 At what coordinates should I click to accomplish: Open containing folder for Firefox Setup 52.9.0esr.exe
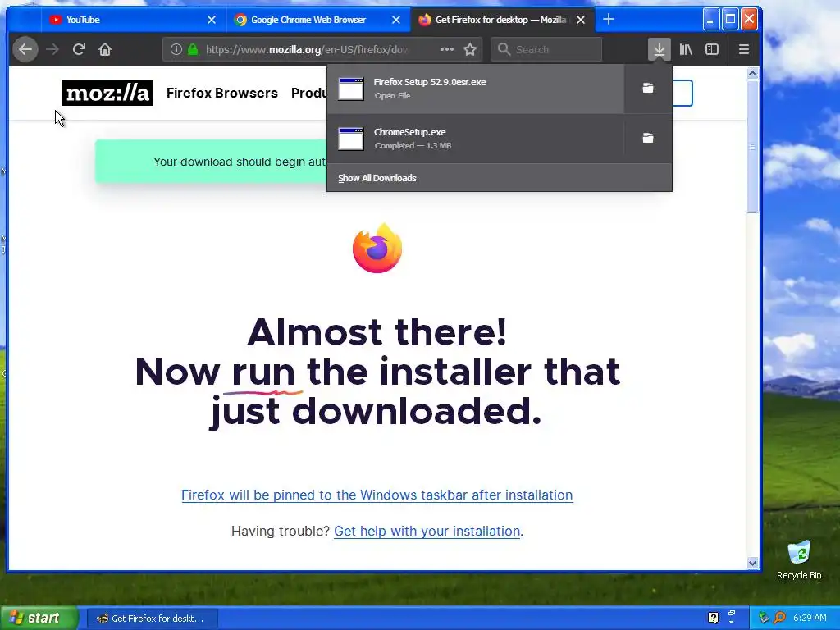click(x=648, y=89)
